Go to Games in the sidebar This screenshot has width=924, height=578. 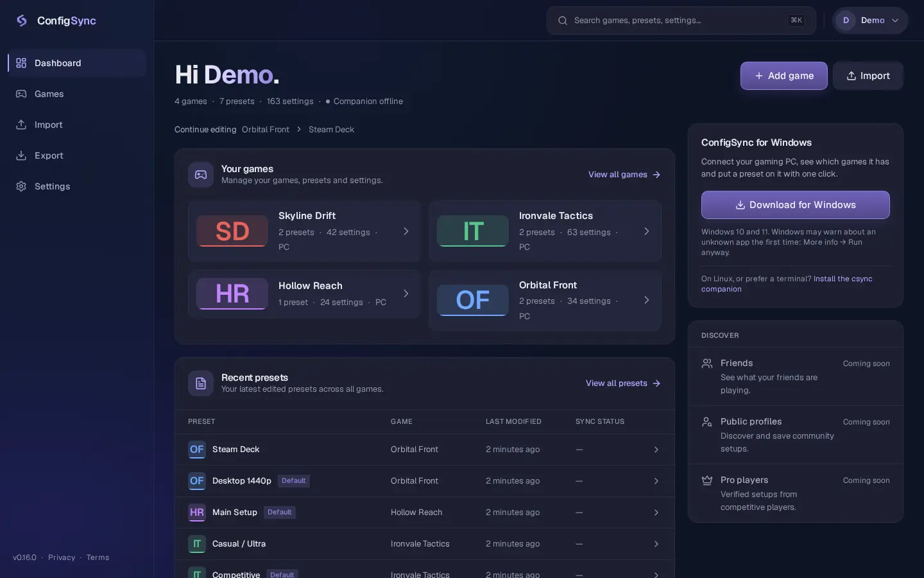pyautogui.click(x=77, y=94)
